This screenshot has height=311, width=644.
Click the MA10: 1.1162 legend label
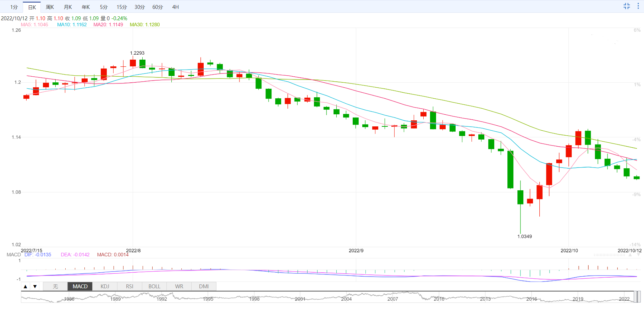click(72, 24)
